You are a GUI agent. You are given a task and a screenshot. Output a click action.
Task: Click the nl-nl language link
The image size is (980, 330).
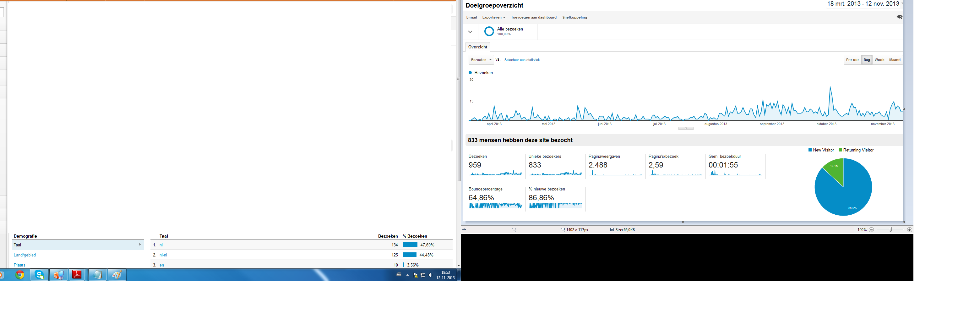[x=163, y=256]
